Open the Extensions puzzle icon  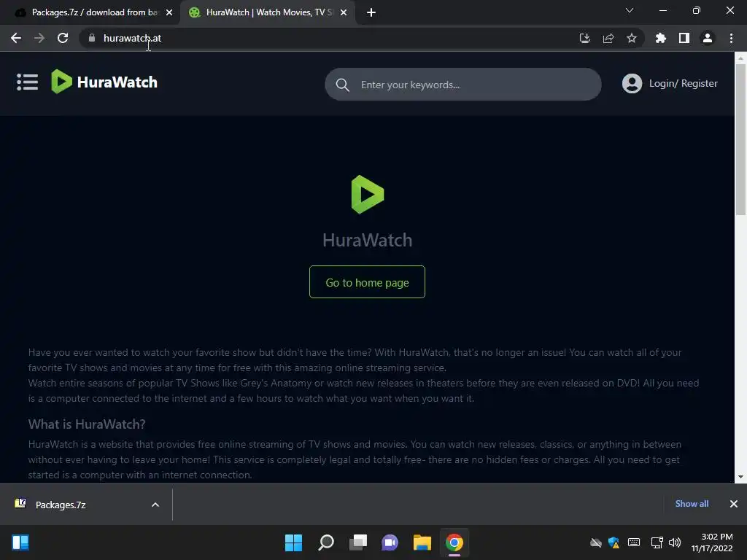tap(660, 38)
